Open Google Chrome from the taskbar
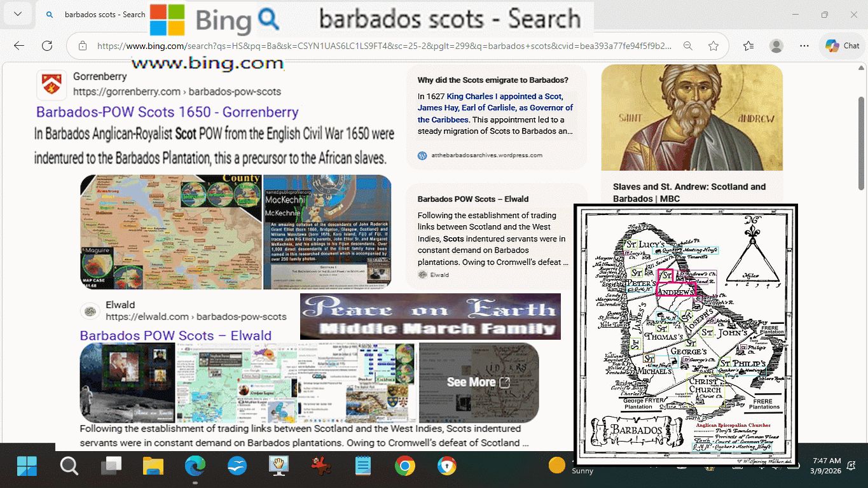 pyautogui.click(x=404, y=466)
